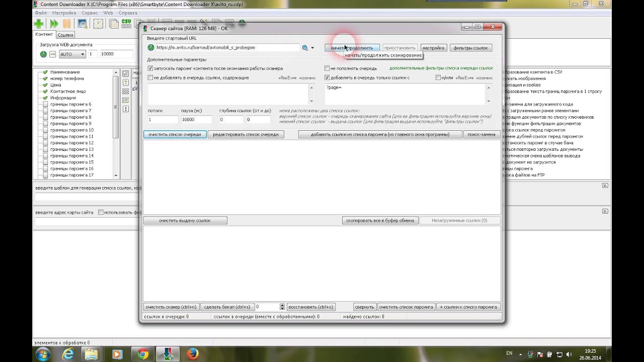Open the magnifier preview toolbar icon

pos(83,23)
